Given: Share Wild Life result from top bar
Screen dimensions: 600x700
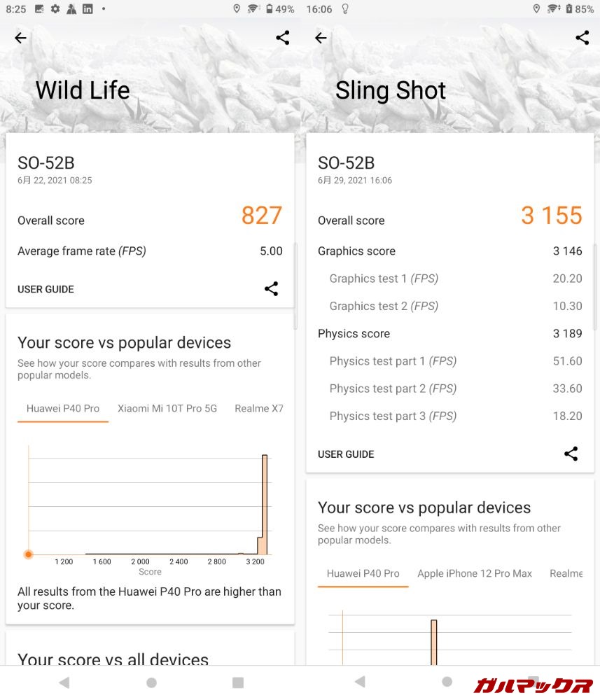Looking at the screenshot, I should 283,38.
